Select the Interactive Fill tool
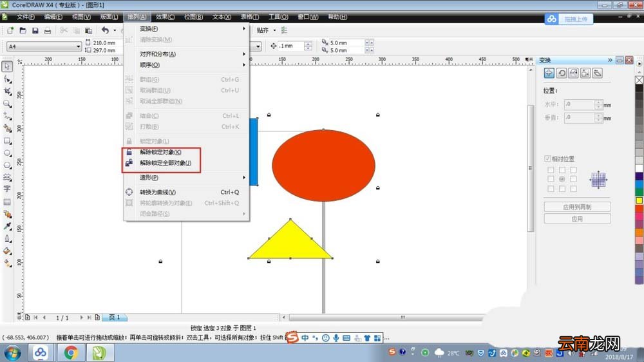The image size is (644, 362). (7, 263)
